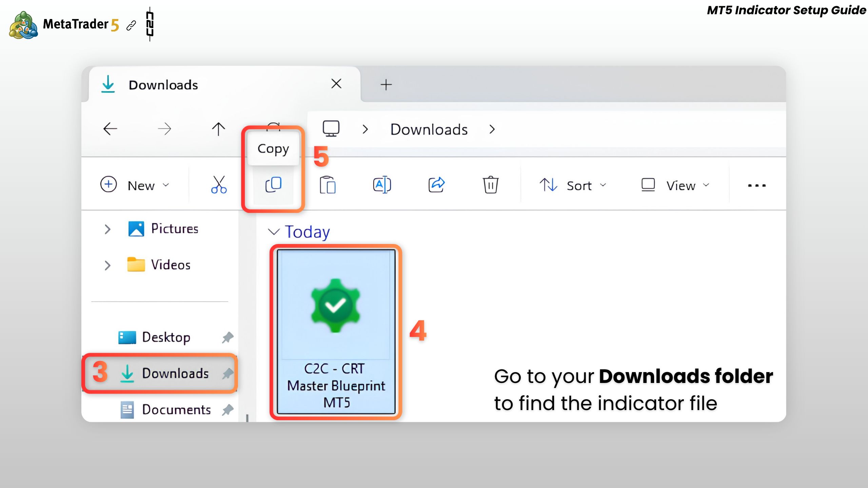Screen dimensions: 868x488
Task: Click the Today group heading
Action: pos(307,232)
